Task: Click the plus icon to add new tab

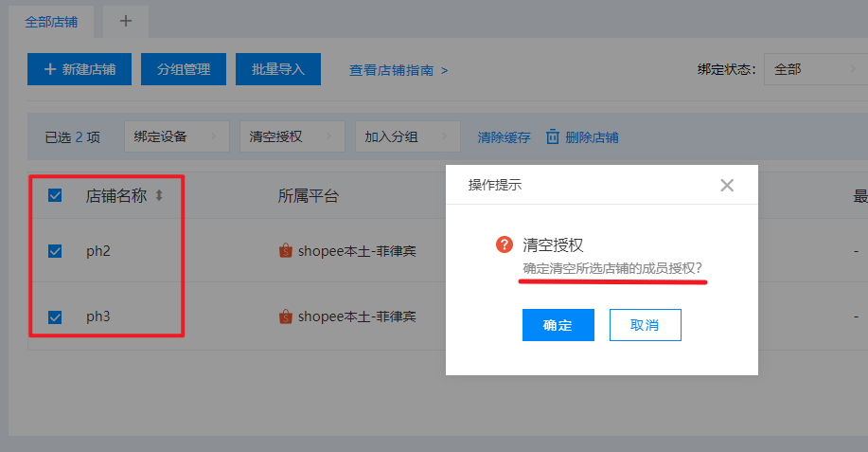Action: coord(126,20)
